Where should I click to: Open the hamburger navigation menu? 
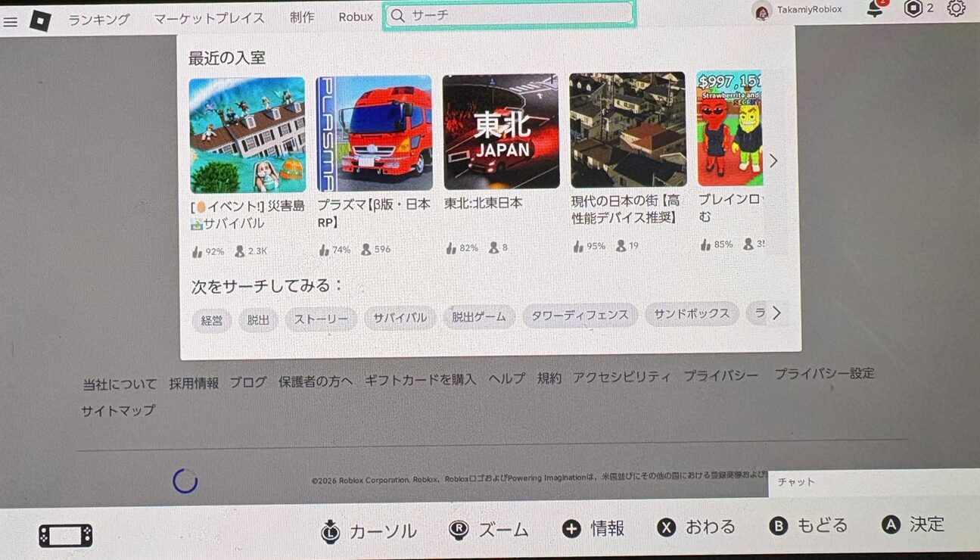10,22
